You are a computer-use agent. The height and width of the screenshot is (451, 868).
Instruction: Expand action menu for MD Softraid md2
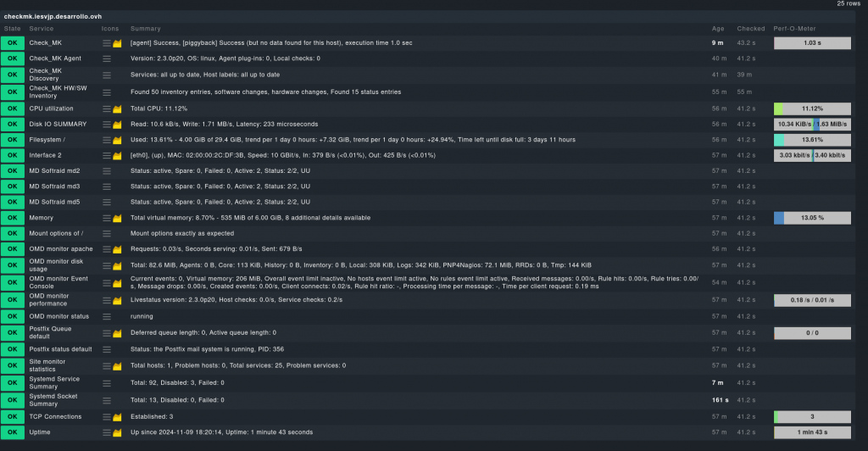pos(107,170)
